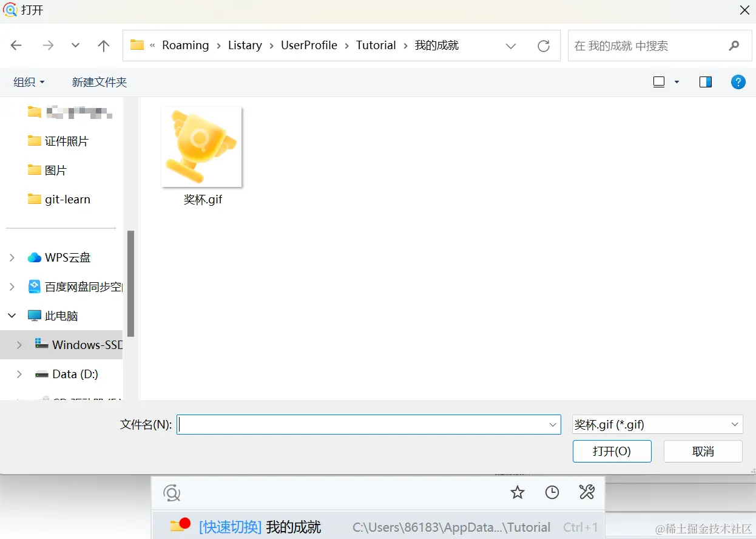Go up one folder level
This screenshot has width=756, height=539.
(104, 46)
